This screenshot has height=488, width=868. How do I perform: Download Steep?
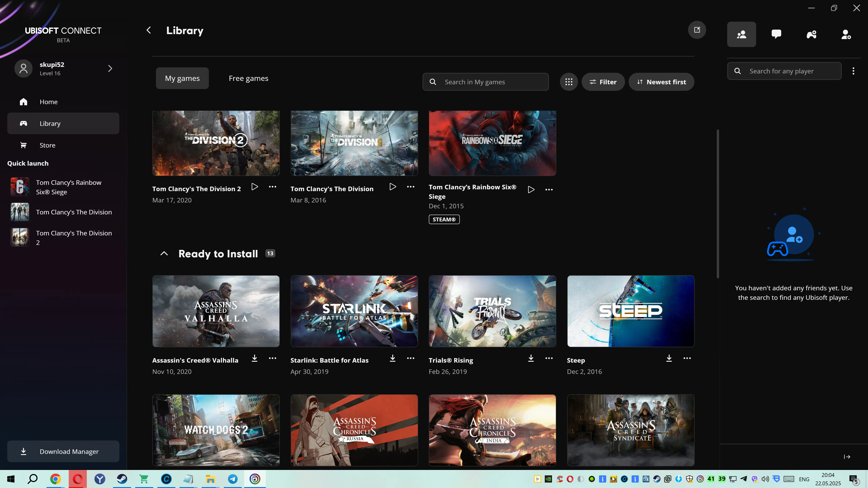[x=669, y=358]
